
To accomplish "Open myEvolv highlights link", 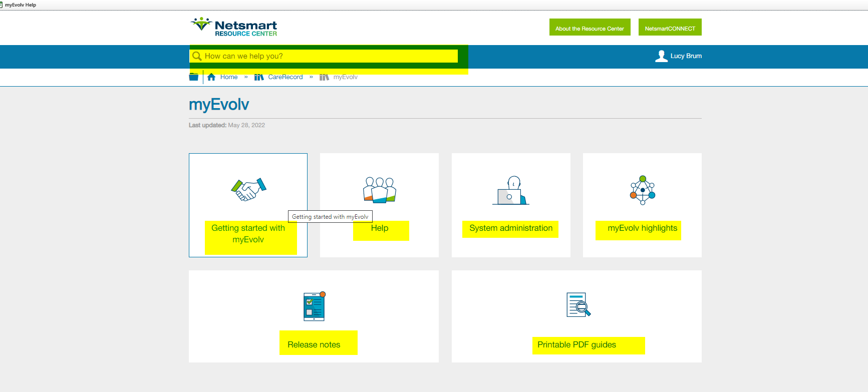I will [643, 228].
